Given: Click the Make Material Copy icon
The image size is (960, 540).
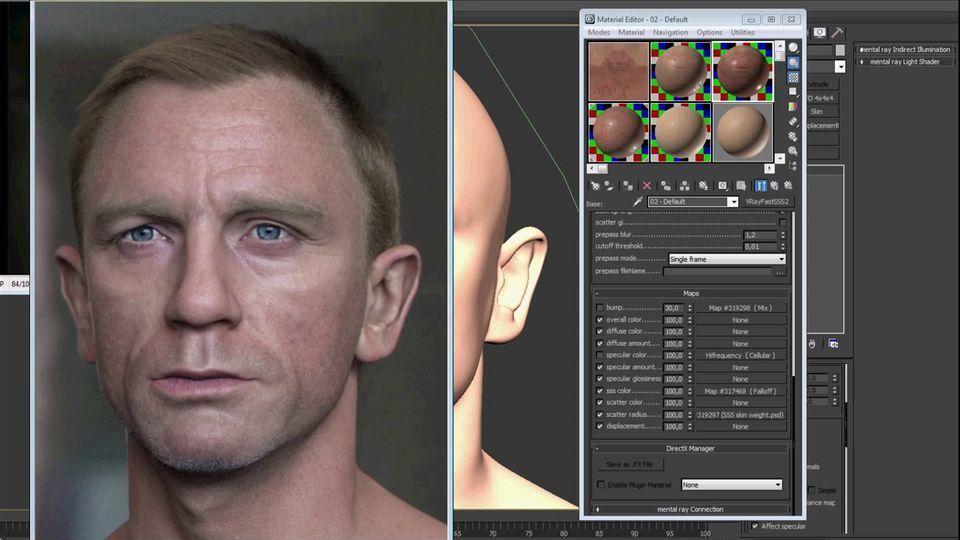Looking at the screenshot, I should (x=666, y=186).
